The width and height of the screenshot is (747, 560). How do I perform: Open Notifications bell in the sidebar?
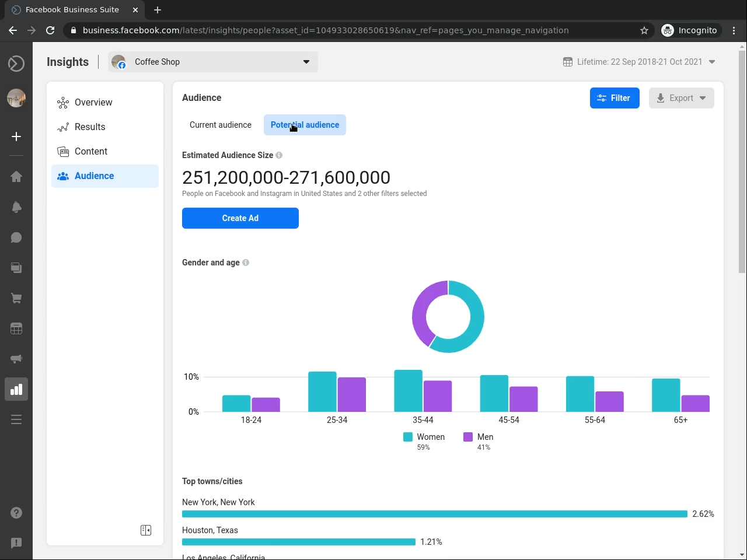point(16,207)
